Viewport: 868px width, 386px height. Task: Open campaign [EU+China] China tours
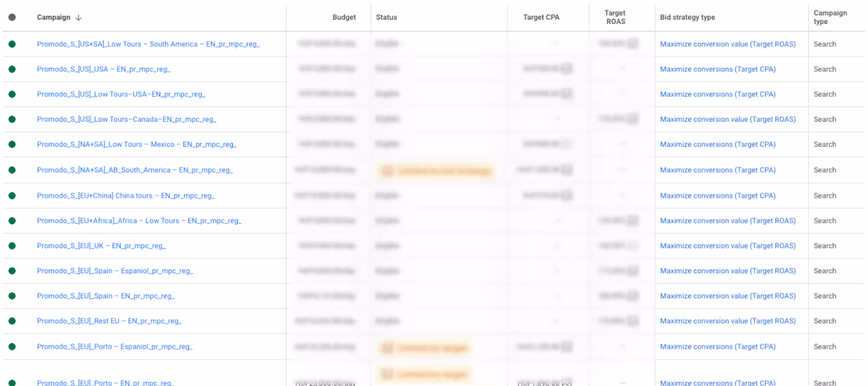[x=126, y=195]
